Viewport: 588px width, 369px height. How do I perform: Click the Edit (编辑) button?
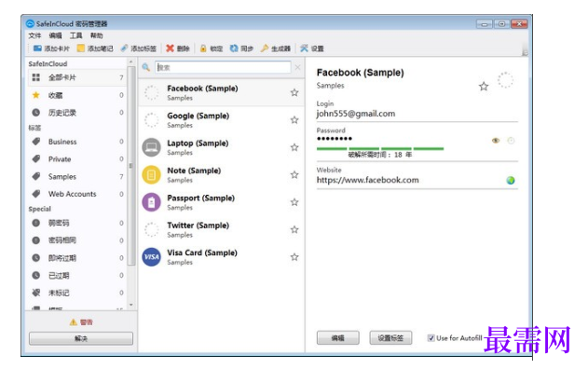pyautogui.click(x=338, y=338)
